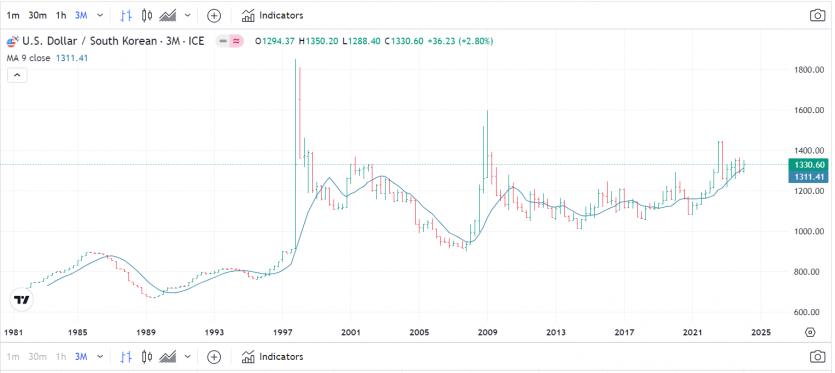Open the time interval dropdown arrow
This screenshot has height=373, width=835.
point(100,15)
